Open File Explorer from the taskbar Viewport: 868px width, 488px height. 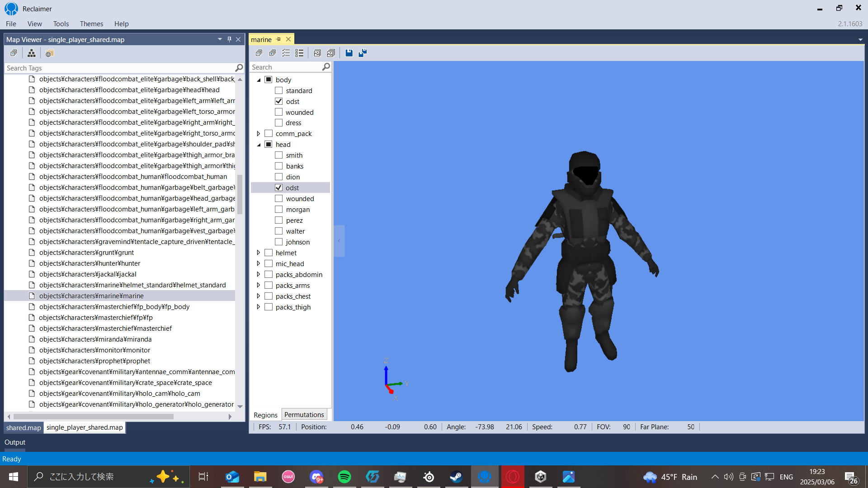click(260, 477)
